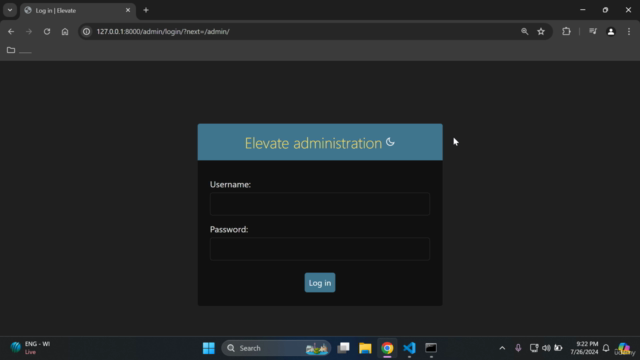Open the Windows Start menu
The height and width of the screenshot is (360, 640).
[209, 348]
